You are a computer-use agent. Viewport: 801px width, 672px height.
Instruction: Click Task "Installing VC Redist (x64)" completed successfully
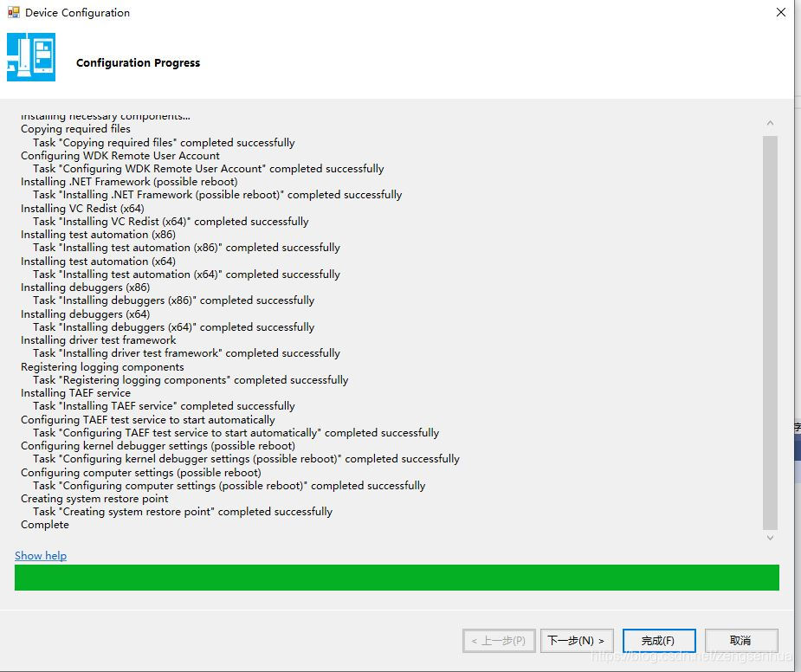171,222
